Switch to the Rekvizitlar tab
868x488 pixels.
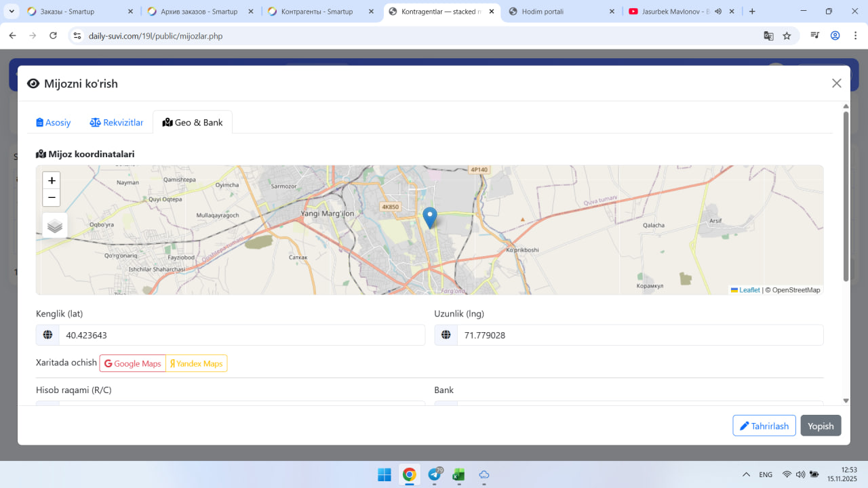pos(117,123)
